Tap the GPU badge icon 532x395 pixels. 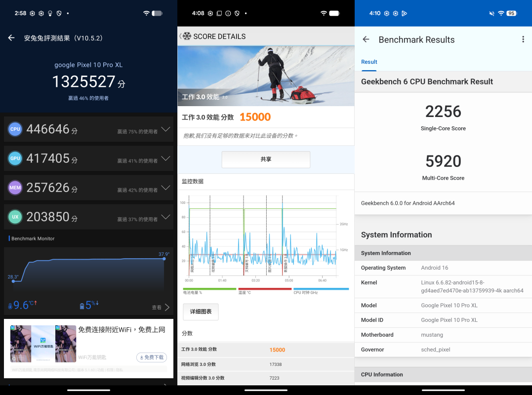pos(15,158)
